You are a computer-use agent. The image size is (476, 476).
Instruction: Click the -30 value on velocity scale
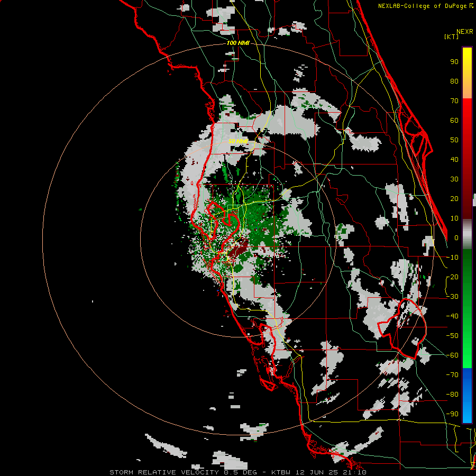(452, 297)
